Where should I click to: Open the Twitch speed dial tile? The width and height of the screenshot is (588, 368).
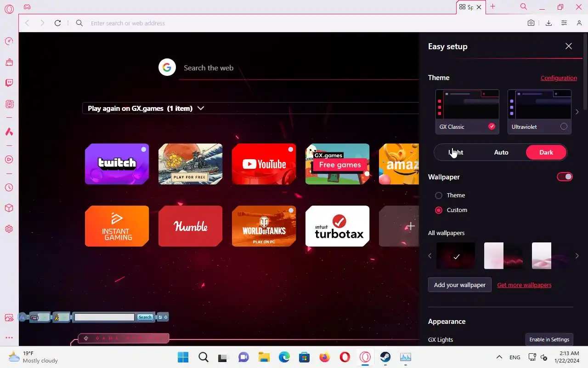click(117, 164)
